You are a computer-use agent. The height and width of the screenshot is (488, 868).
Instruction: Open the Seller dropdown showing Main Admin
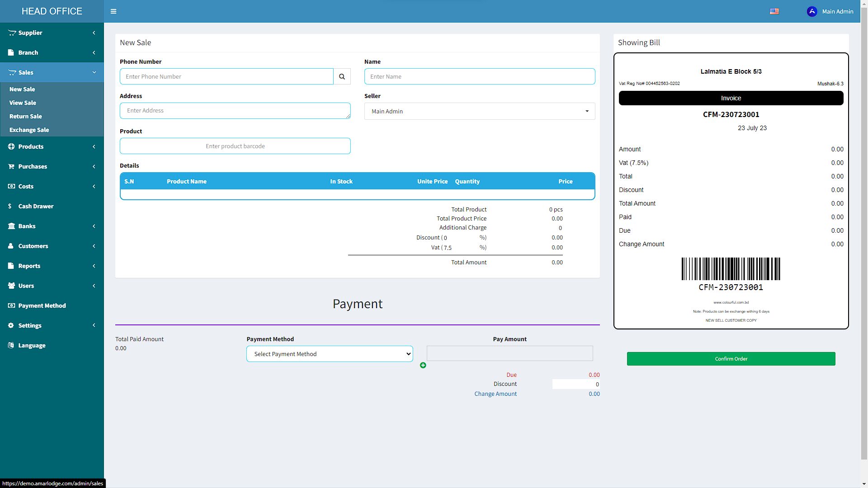pos(479,111)
